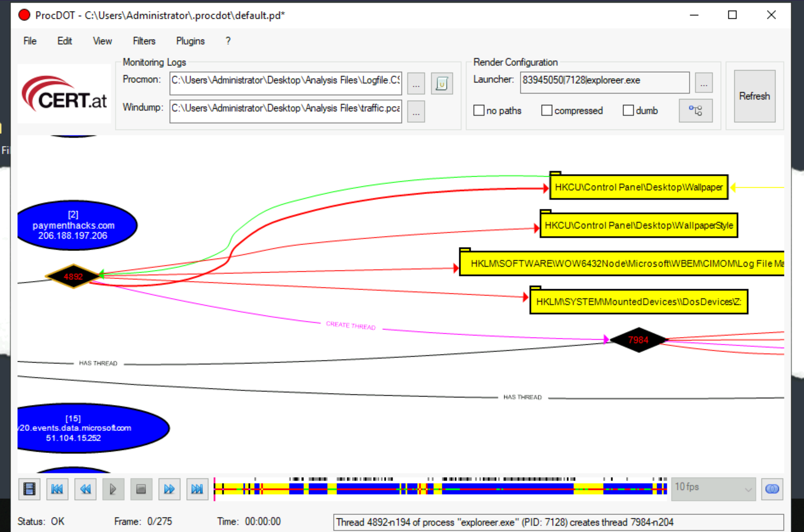Open the Plugins menu
The height and width of the screenshot is (532, 804).
[190, 41]
